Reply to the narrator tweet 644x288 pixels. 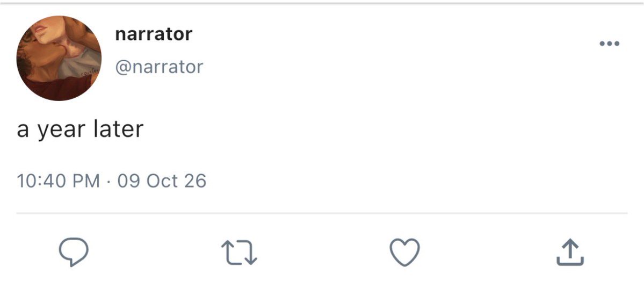click(74, 252)
